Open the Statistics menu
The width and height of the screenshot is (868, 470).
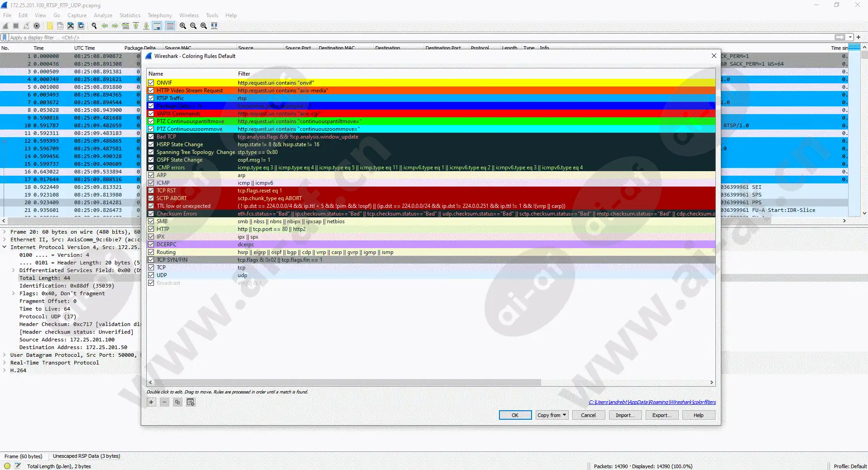(x=130, y=15)
